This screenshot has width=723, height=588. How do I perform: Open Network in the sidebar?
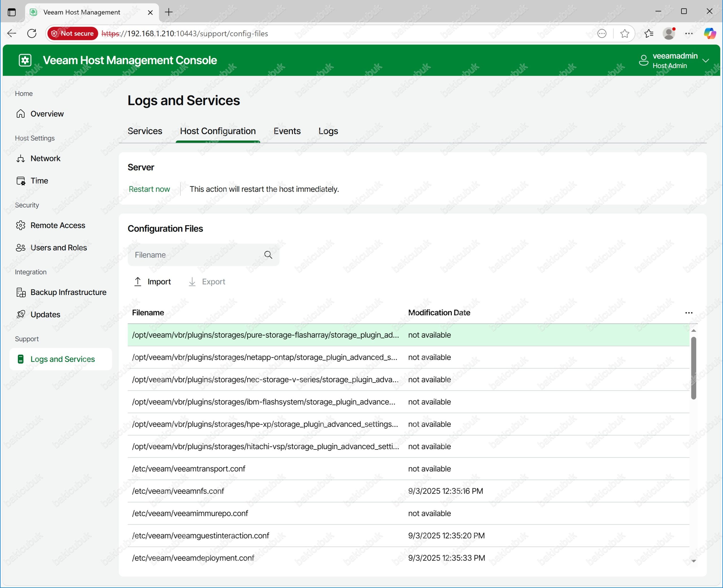pyautogui.click(x=61, y=158)
